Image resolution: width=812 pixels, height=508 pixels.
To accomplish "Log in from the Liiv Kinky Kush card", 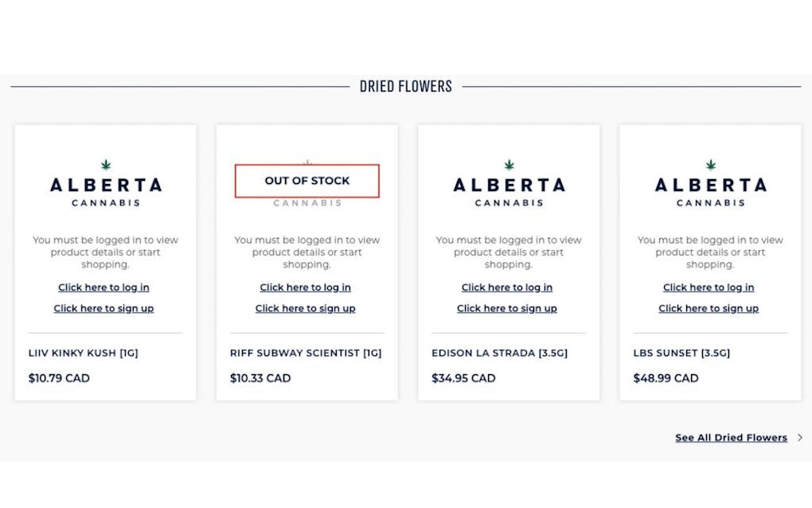I will pos(103,287).
